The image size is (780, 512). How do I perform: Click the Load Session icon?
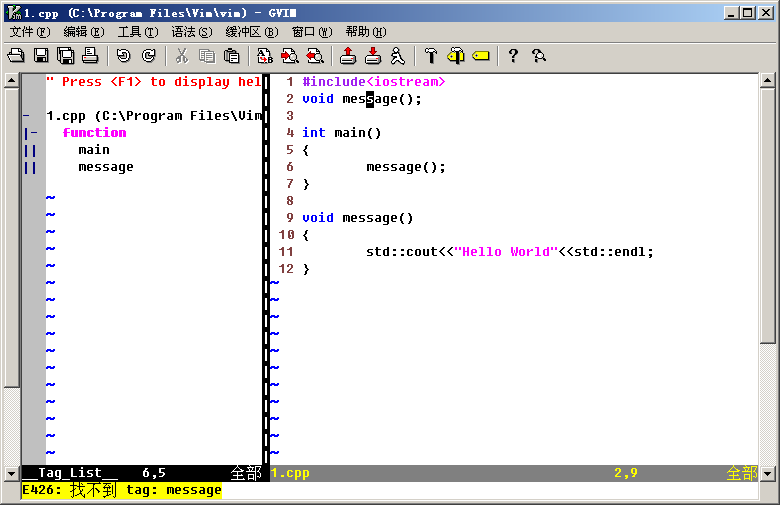coord(348,55)
